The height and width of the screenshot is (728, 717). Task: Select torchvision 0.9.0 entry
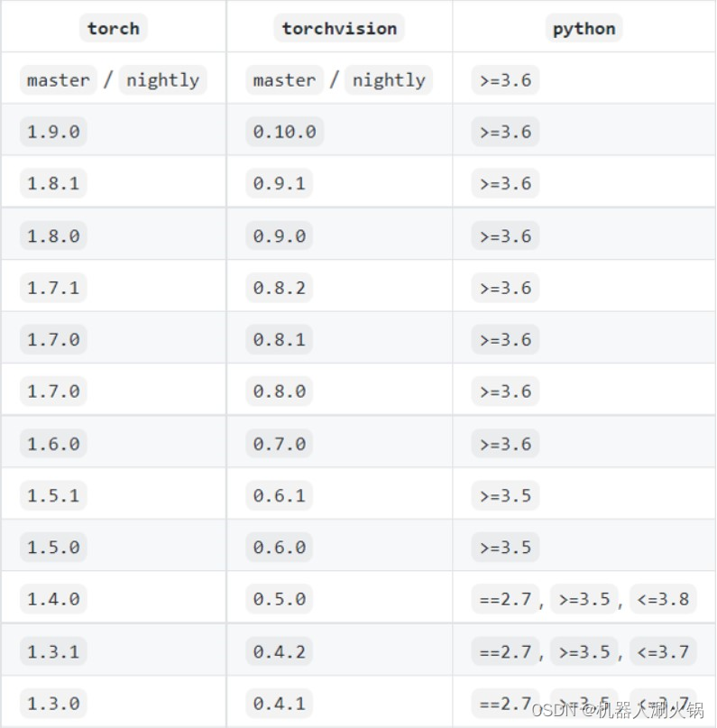pyautogui.click(x=279, y=235)
